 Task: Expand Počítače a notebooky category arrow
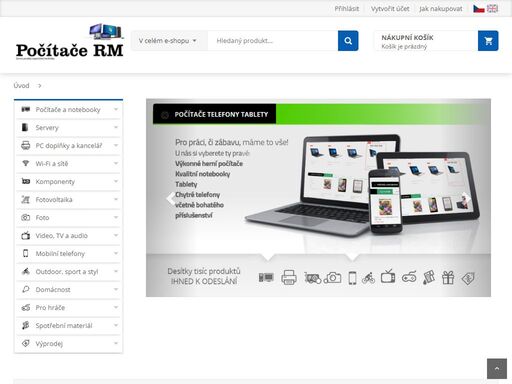[116, 109]
